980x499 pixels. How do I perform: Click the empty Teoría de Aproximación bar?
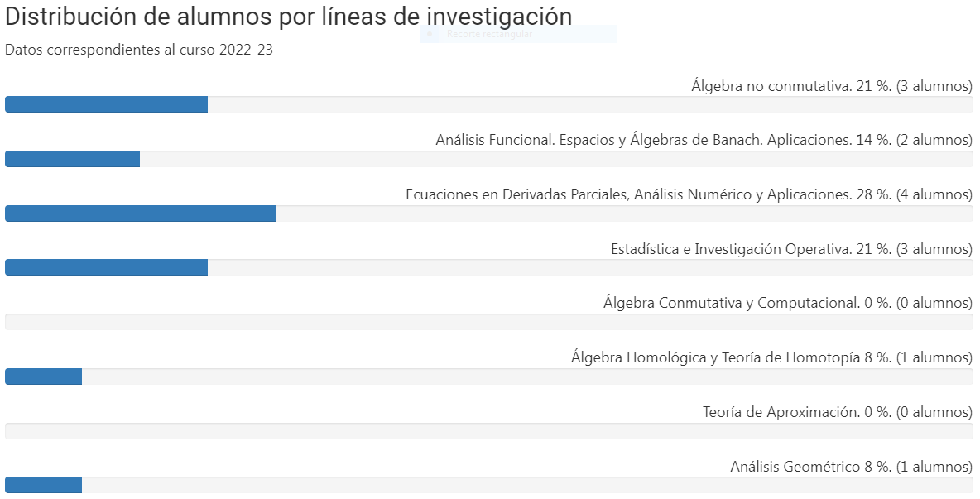[488, 431]
